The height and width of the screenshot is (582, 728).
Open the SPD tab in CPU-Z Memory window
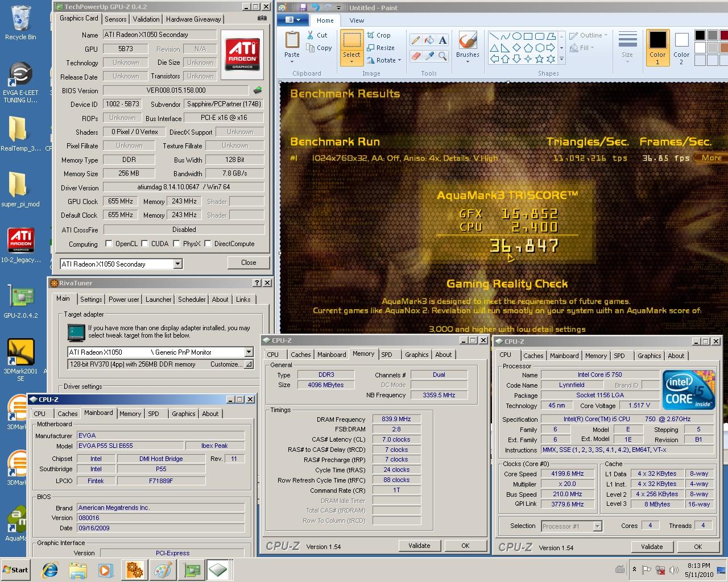(x=387, y=355)
